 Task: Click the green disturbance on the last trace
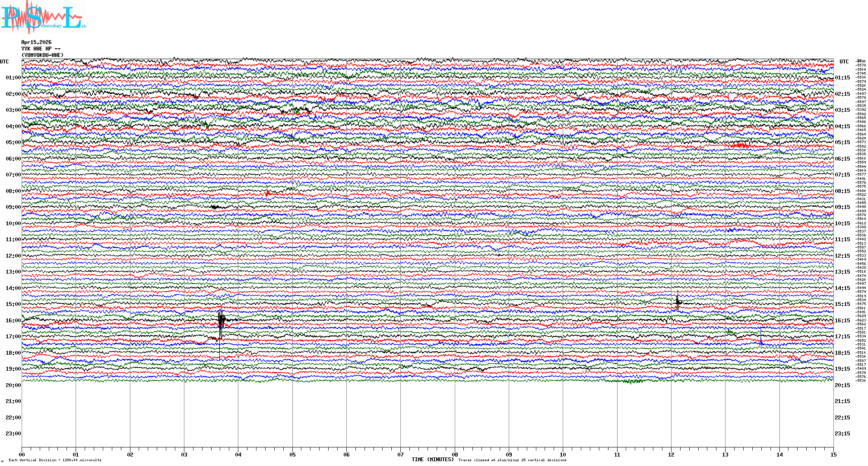tap(630, 381)
